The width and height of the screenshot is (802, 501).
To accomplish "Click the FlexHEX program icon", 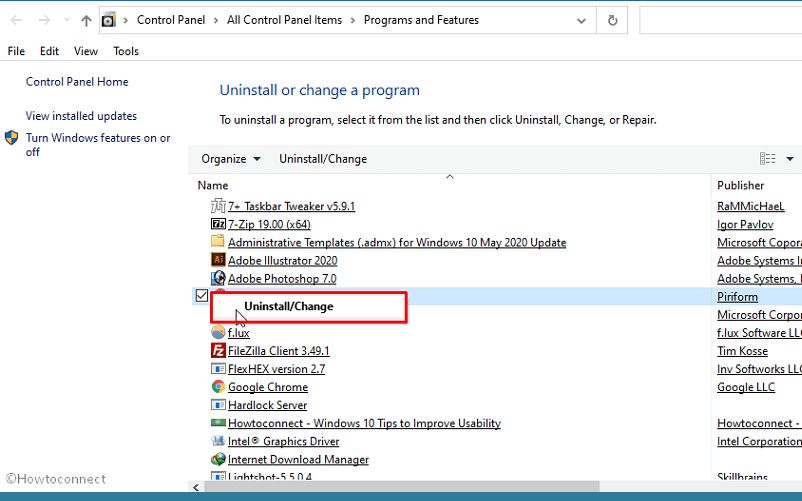I will [218, 369].
